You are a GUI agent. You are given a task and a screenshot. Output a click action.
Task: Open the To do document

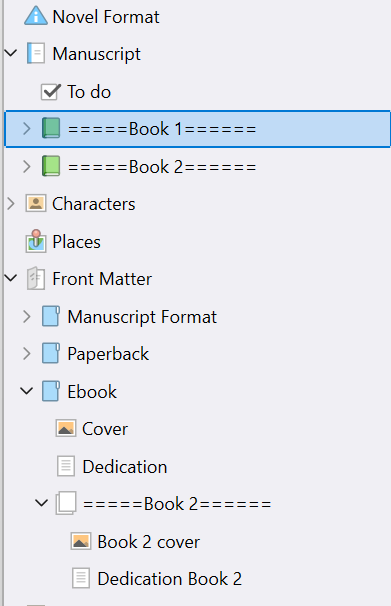tap(89, 92)
